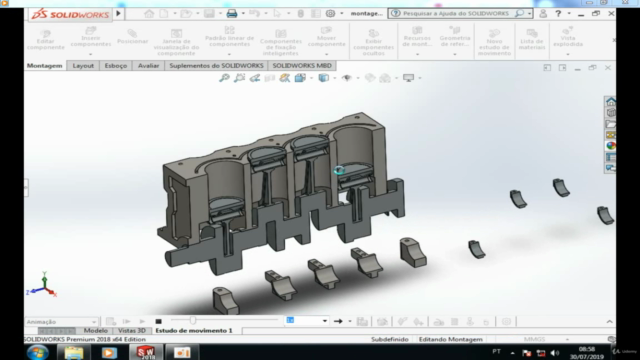Click the volume speaker icon in the system tray
The image size is (640, 360).
555,353
